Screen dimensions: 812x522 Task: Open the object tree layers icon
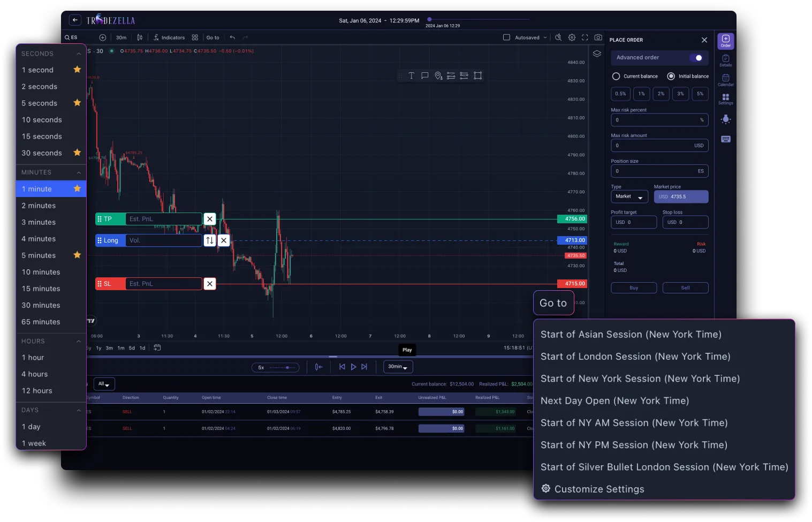coord(597,54)
